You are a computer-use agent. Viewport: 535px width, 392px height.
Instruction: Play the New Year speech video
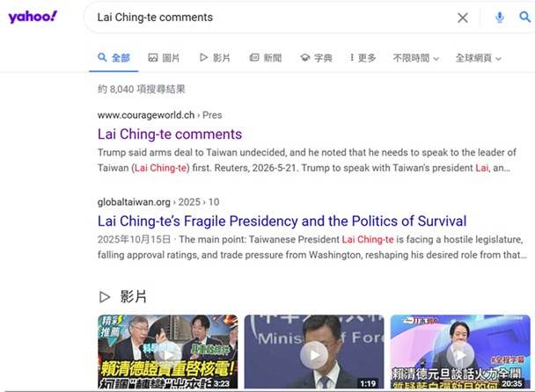pos(460,352)
